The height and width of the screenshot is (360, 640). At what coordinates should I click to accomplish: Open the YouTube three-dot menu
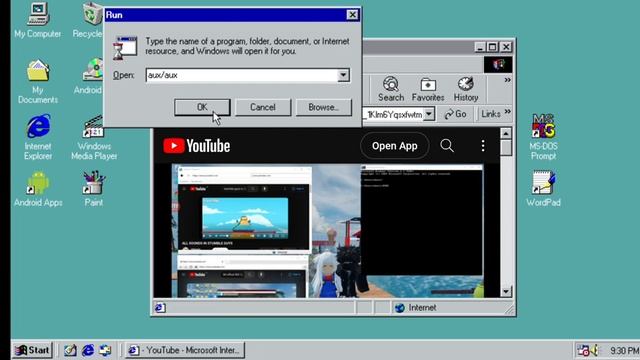[483, 146]
